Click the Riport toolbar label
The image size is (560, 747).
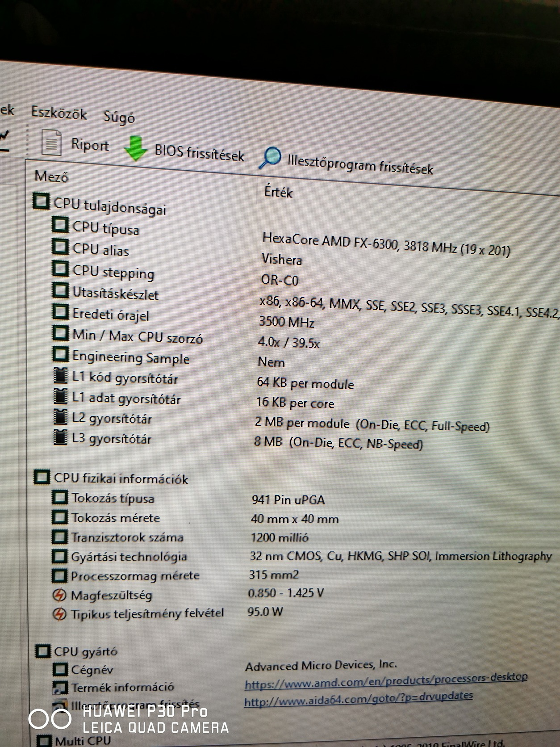coord(90,145)
